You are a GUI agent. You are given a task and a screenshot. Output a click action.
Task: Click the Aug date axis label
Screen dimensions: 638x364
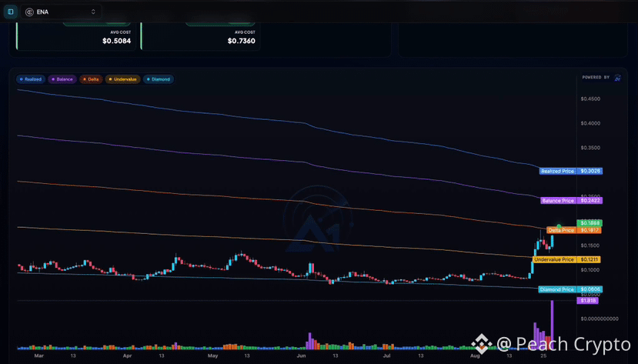[475, 356]
